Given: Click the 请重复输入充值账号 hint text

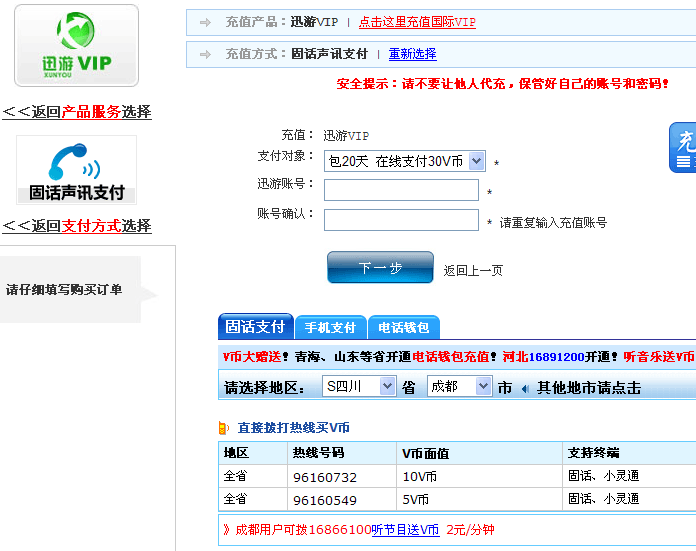Looking at the screenshot, I should click(553, 222).
